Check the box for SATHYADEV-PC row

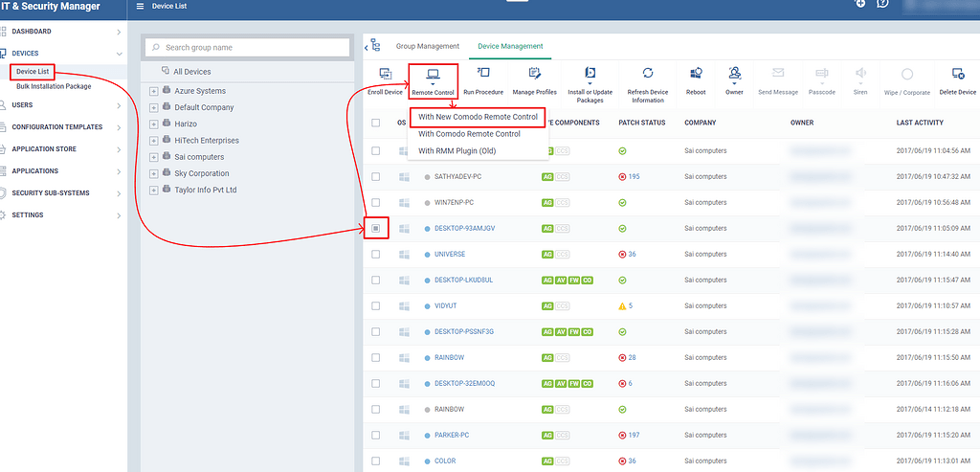[375, 177]
